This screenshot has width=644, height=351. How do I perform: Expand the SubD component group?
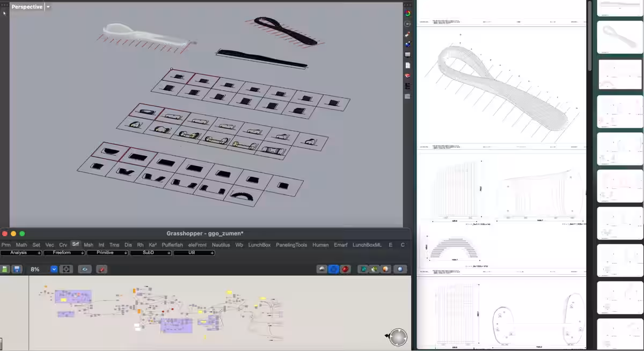click(x=150, y=253)
